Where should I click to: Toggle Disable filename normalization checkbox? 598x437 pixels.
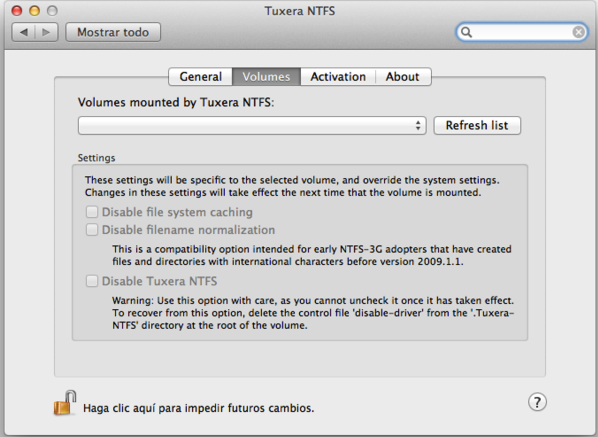[x=92, y=230]
